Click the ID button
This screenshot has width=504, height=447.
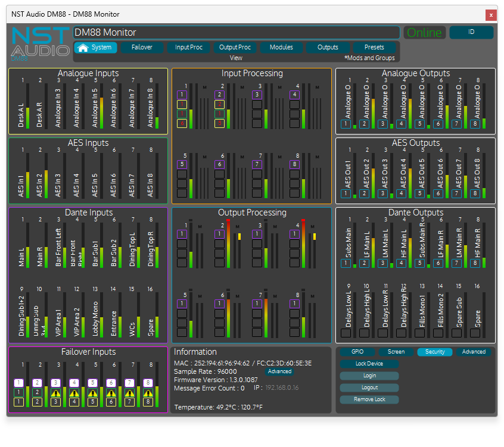point(471,32)
